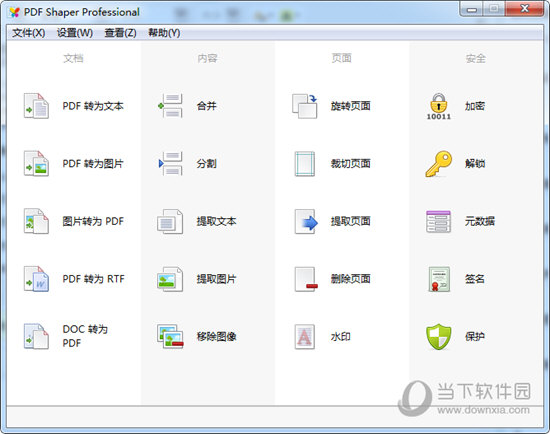
Task: Open the 帮助(Y) menu
Action: [164, 33]
